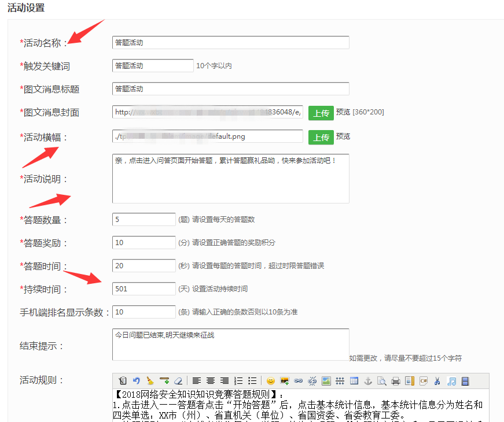Click the Undo icon in the rules editor

tap(135, 380)
